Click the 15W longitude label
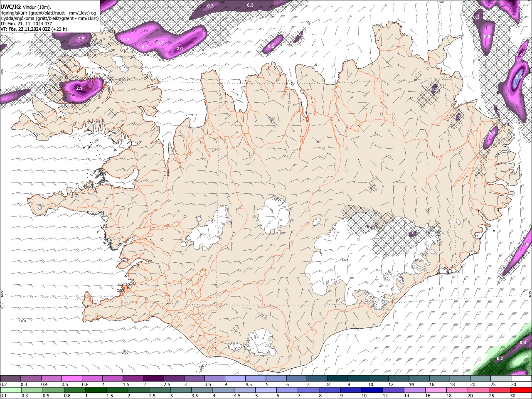The width and height of the screenshot is (532, 399). (440, 2)
